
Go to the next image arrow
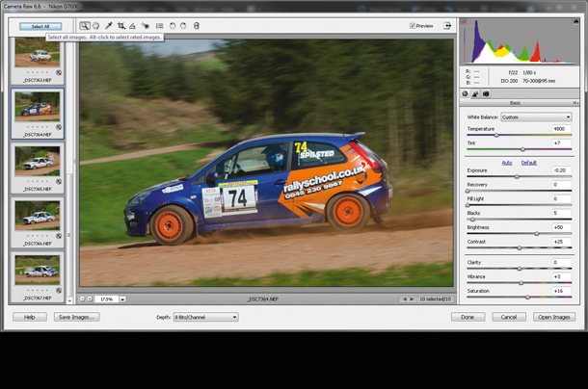pos(412,299)
